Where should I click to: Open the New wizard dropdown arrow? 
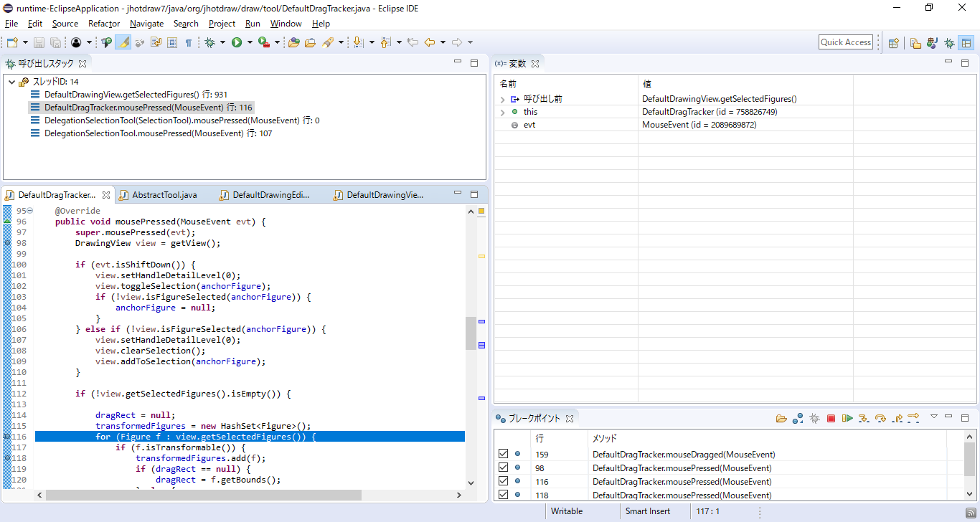click(25, 42)
